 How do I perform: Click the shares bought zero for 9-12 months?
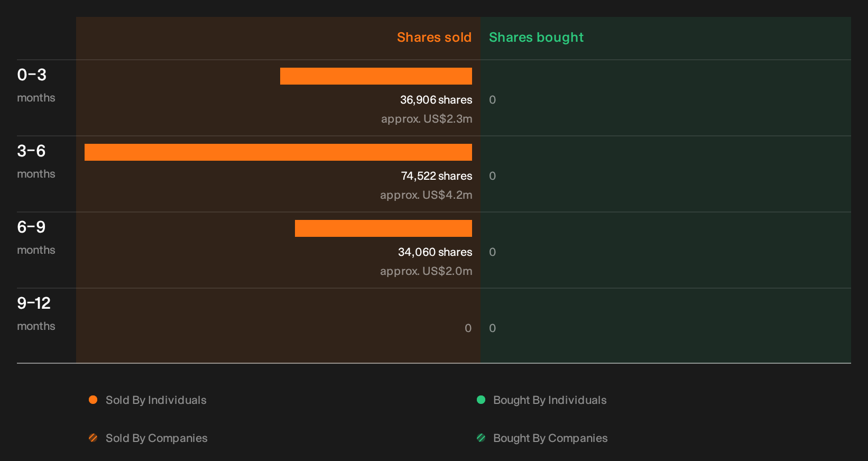pyautogui.click(x=492, y=328)
